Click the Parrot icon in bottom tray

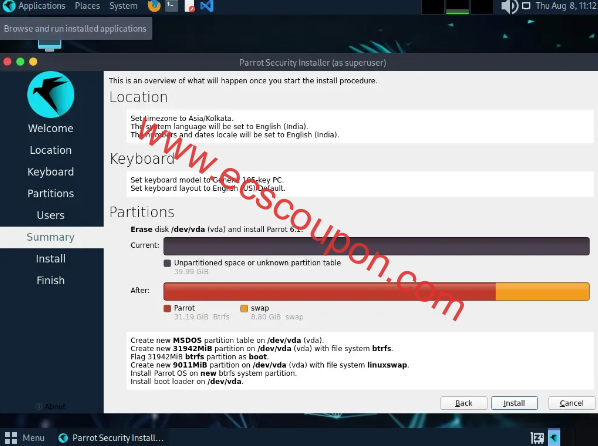[554, 437]
